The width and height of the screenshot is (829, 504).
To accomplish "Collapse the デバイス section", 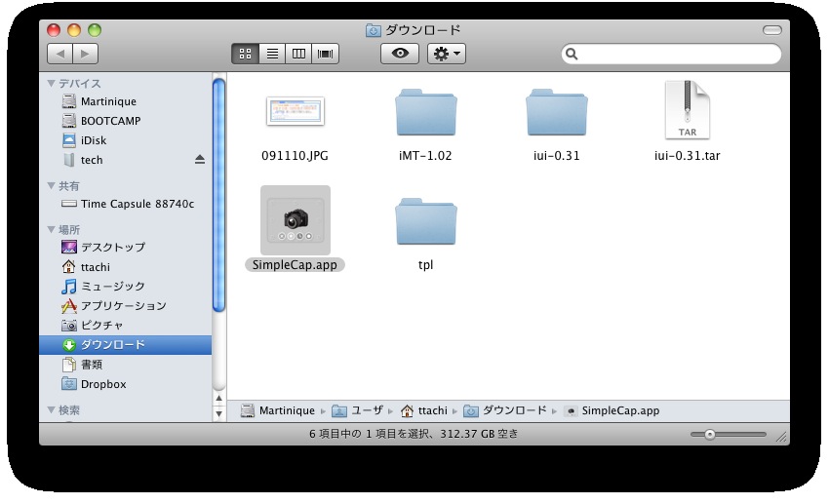I will 52,83.
